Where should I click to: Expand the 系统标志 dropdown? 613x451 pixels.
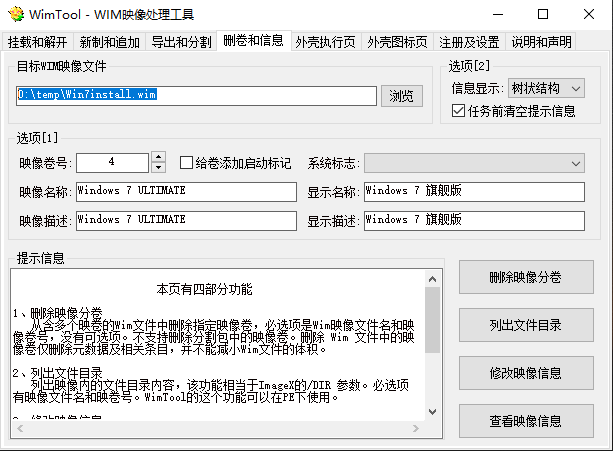474,163
